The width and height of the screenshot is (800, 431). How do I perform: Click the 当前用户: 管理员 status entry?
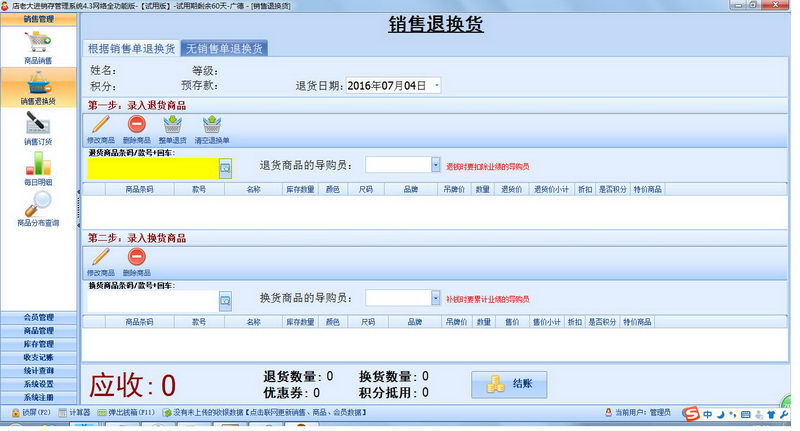pyautogui.click(x=638, y=412)
